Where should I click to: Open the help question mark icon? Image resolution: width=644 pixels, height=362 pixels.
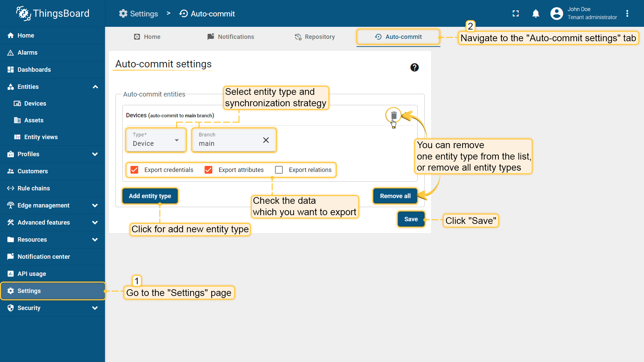coord(415,67)
